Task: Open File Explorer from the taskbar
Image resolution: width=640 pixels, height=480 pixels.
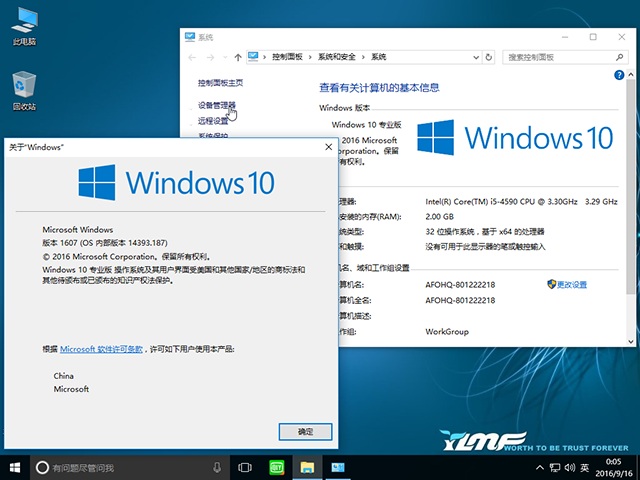Action: [308, 467]
